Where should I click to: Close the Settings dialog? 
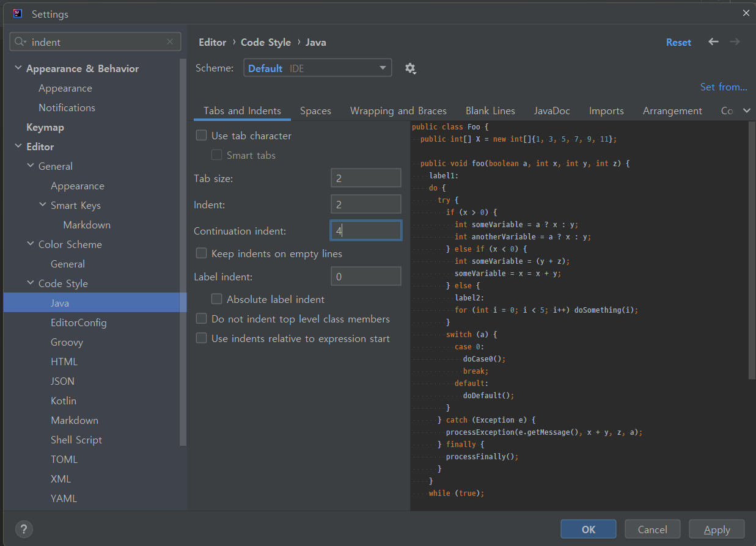tap(746, 13)
